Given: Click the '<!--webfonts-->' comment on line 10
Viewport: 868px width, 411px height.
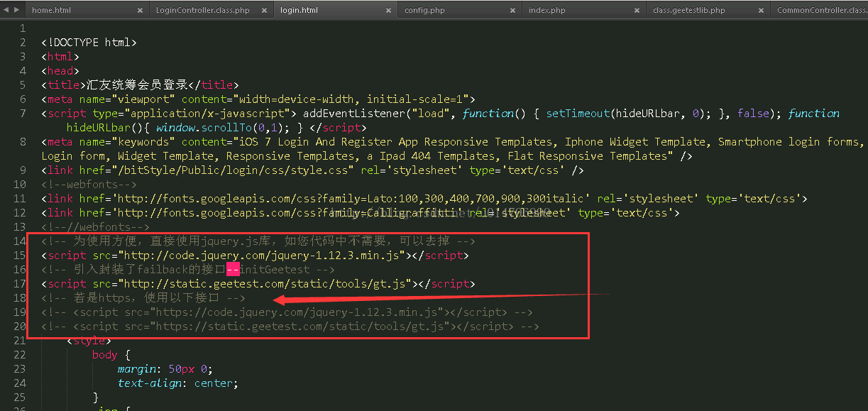Looking at the screenshot, I should [x=89, y=185].
